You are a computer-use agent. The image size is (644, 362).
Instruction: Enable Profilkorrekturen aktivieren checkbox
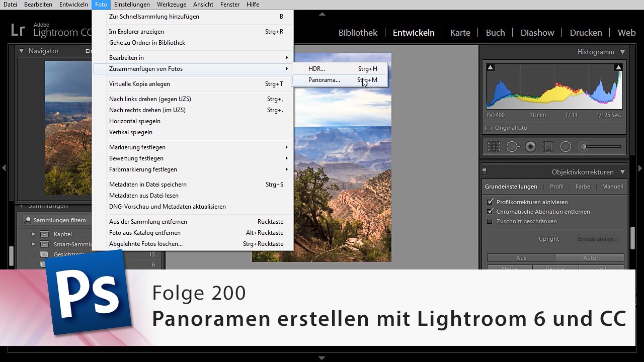pyautogui.click(x=490, y=202)
